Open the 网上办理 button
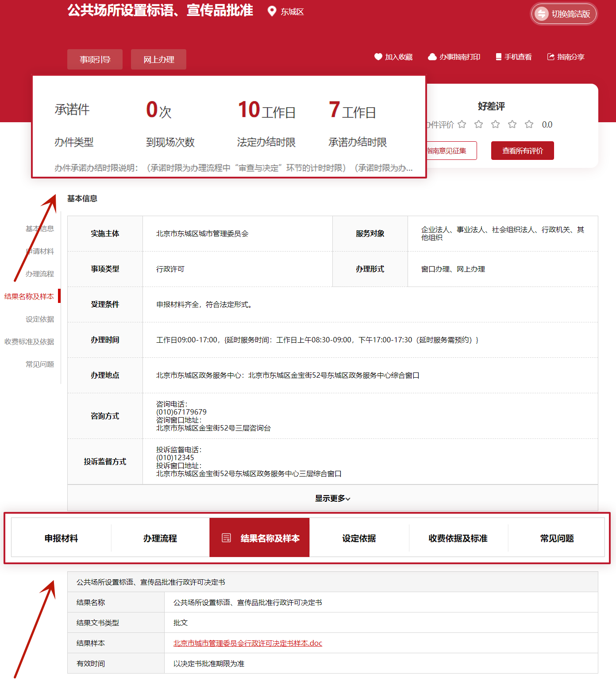Viewport: 616px width, 682px height. pos(158,59)
